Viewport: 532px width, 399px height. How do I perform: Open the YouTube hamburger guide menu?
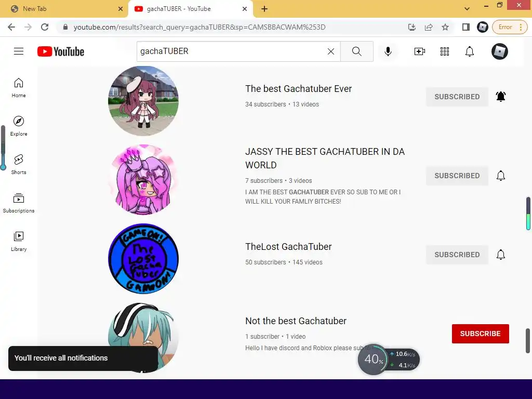click(19, 51)
